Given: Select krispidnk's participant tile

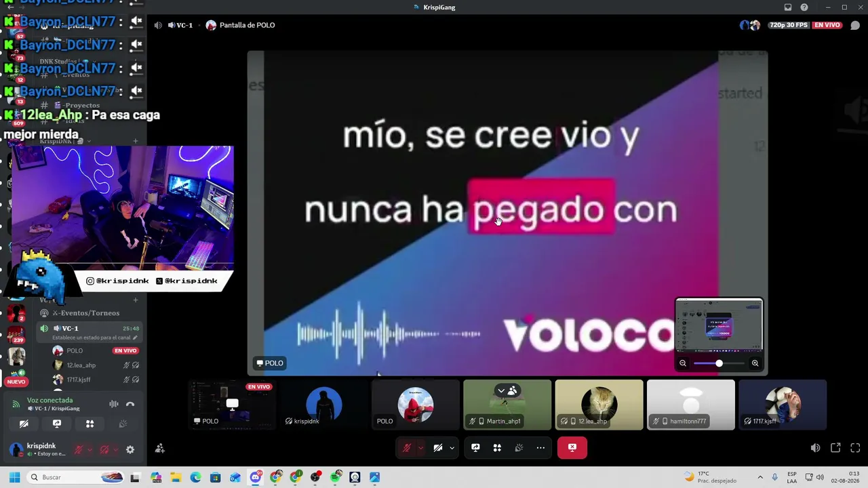Looking at the screenshot, I should coord(324,405).
